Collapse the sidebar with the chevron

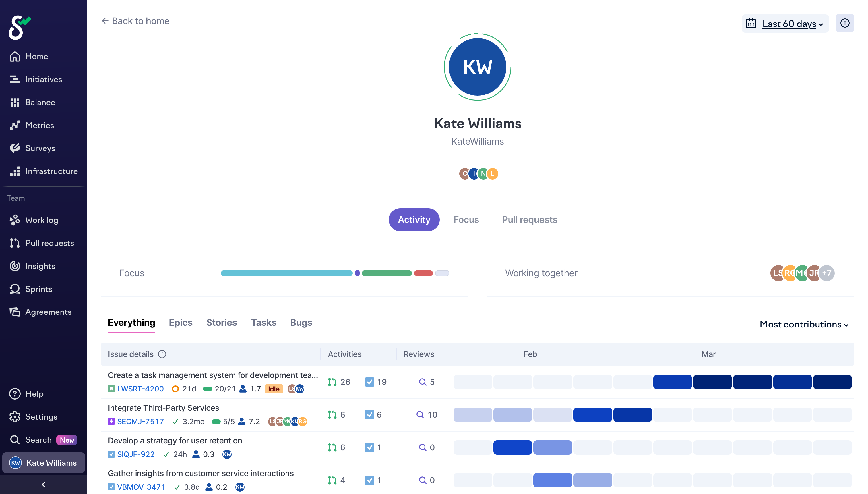pyautogui.click(x=43, y=485)
